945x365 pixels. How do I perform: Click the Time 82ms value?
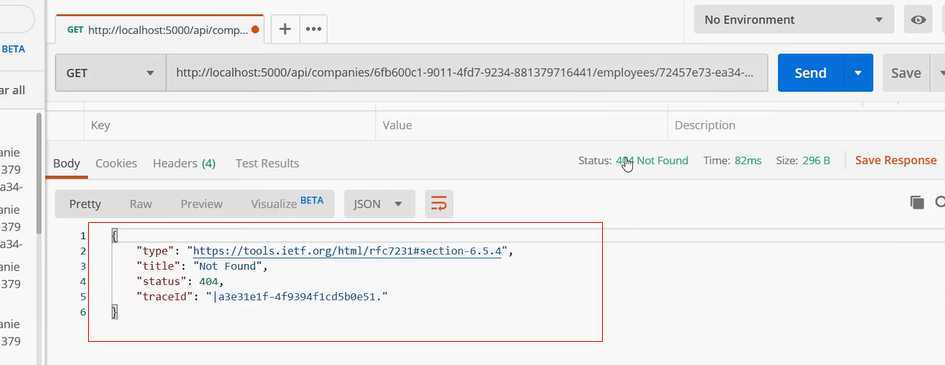[748, 160]
